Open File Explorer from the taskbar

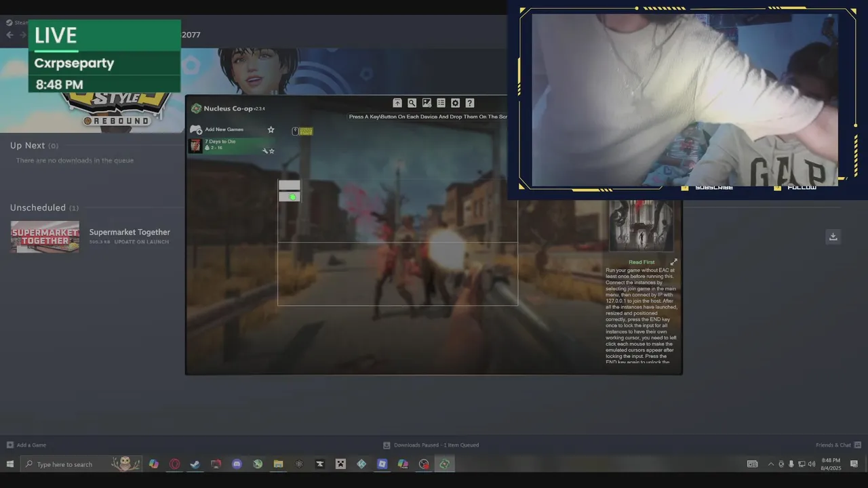pyautogui.click(x=278, y=464)
